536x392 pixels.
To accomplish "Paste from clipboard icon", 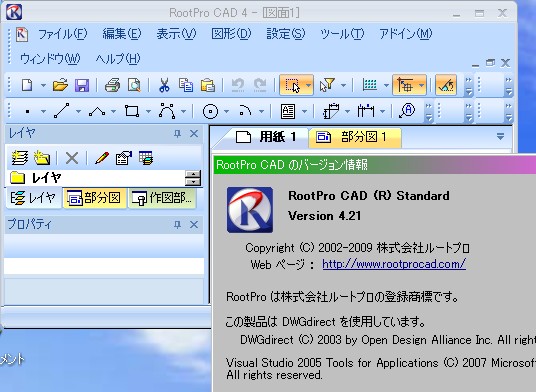I will coord(207,85).
